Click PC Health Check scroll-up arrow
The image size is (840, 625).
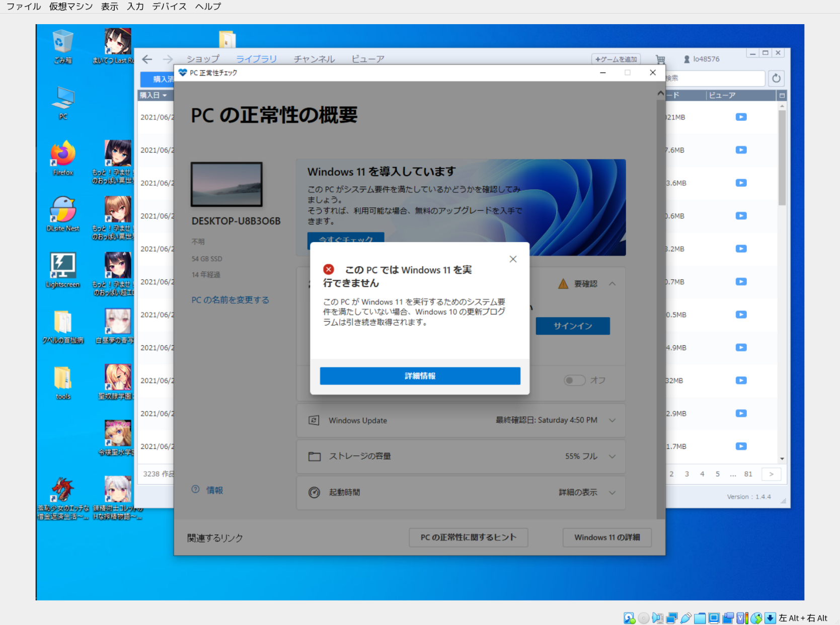[x=660, y=94]
